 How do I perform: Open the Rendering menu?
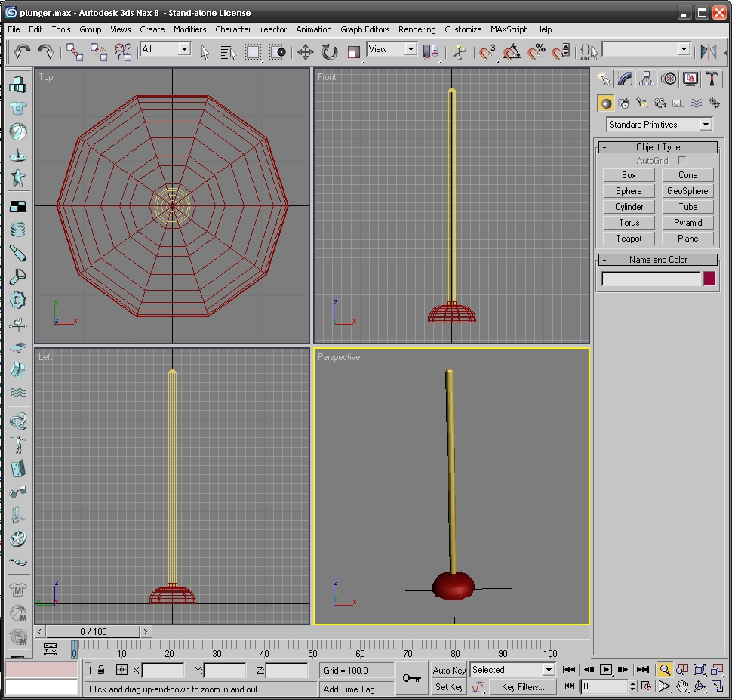[x=417, y=29]
